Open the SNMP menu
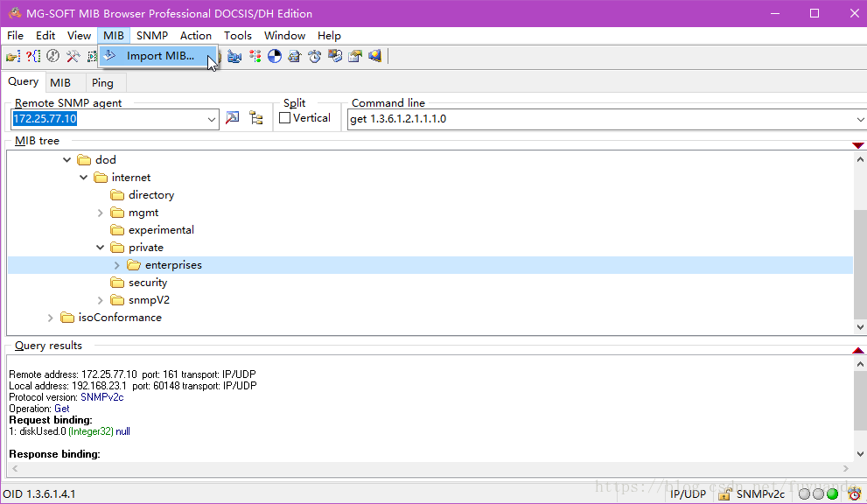Screen dimensions: 867x504 coord(152,35)
